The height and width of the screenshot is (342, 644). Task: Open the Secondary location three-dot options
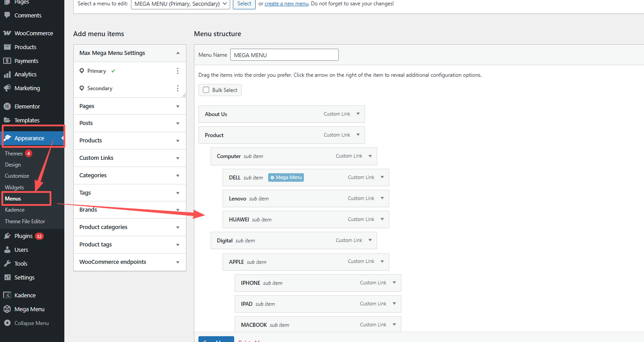tap(178, 88)
